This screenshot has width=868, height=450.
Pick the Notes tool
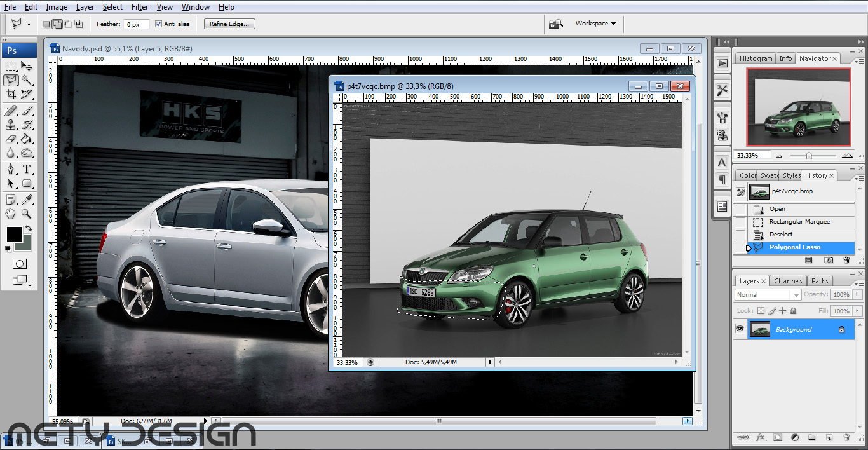[x=11, y=200]
